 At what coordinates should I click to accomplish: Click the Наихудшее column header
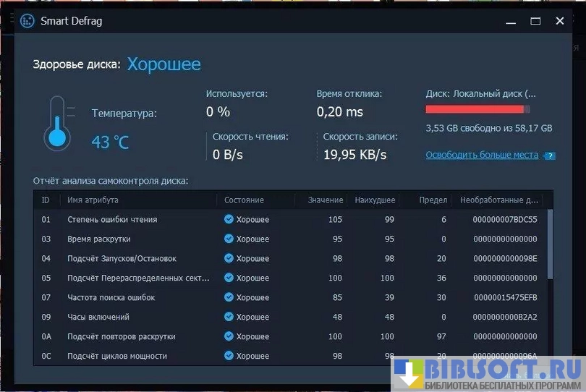point(375,200)
